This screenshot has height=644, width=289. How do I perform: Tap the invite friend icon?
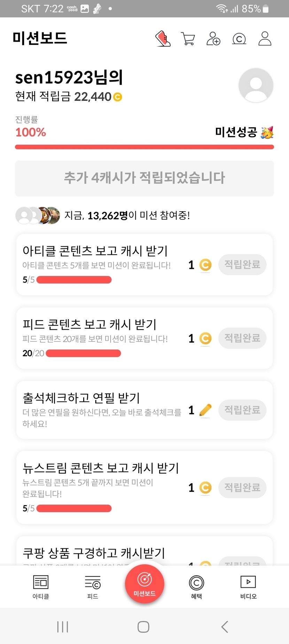pos(213,39)
